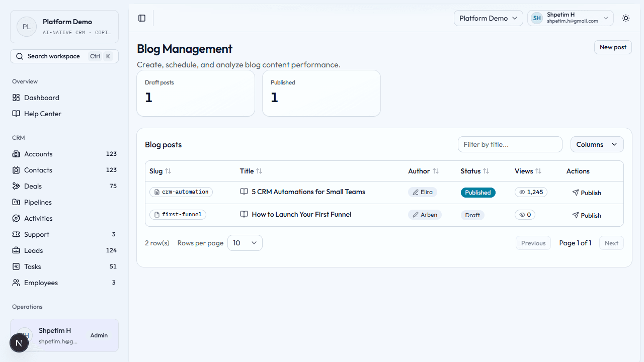This screenshot has width=644, height=362.
Task: Select the Activities icon
Action: point(16,218)
